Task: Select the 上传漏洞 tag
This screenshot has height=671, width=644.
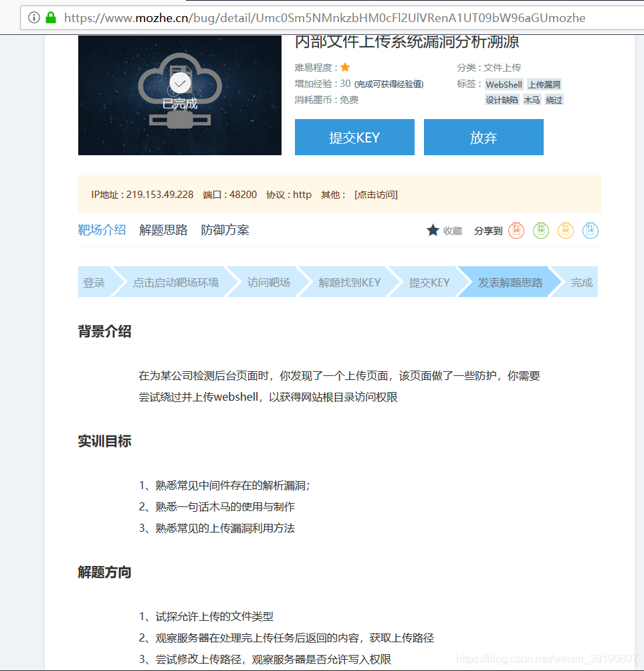Action: click(x=544, y=84)
